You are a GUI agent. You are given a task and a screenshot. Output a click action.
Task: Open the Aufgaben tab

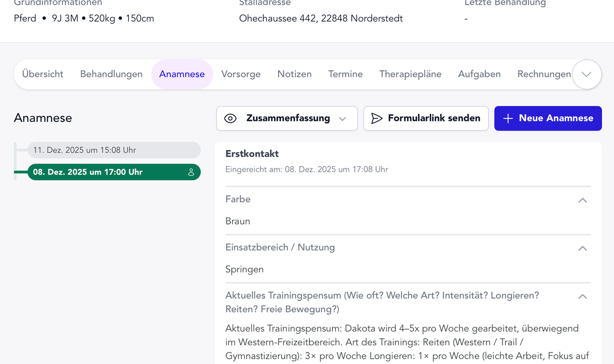pos(479,74)
